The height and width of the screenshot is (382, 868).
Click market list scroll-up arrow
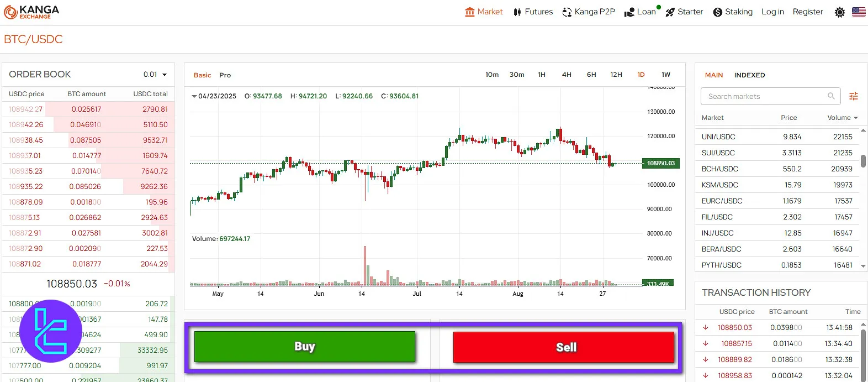(863, 130)
